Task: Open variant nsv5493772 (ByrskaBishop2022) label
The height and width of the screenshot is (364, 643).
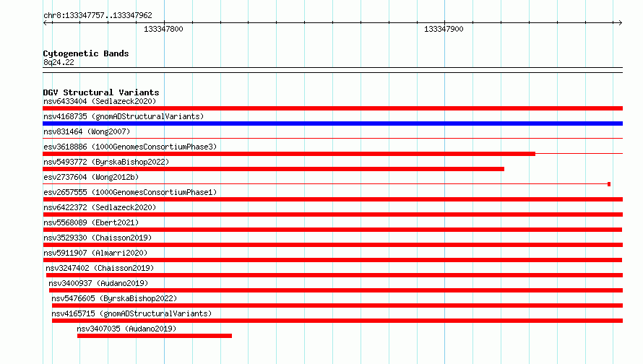Action: click(106, 162)
